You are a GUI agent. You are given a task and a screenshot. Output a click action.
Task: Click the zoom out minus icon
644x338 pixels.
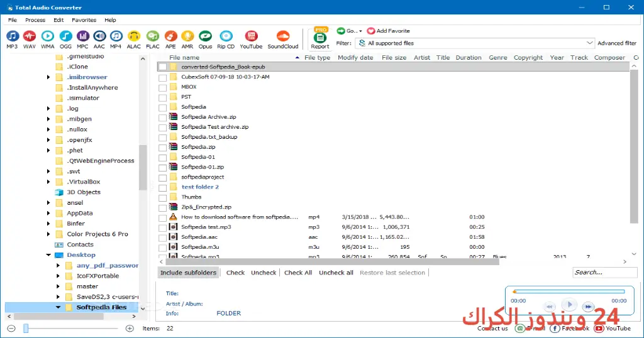(11, 328)
